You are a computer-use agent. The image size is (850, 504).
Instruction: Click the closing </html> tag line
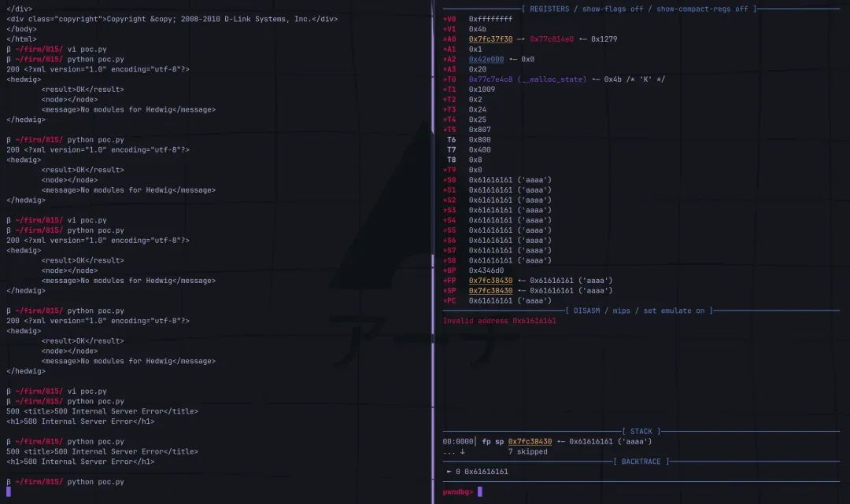pos(22,39)
